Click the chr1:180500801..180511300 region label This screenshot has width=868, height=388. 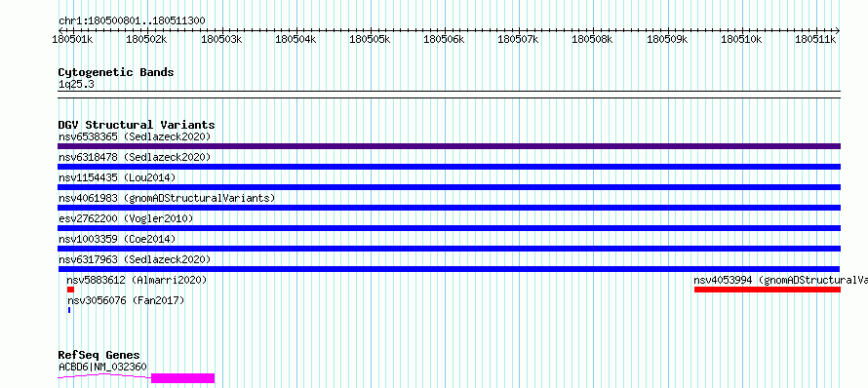click(x=132, y=20)
